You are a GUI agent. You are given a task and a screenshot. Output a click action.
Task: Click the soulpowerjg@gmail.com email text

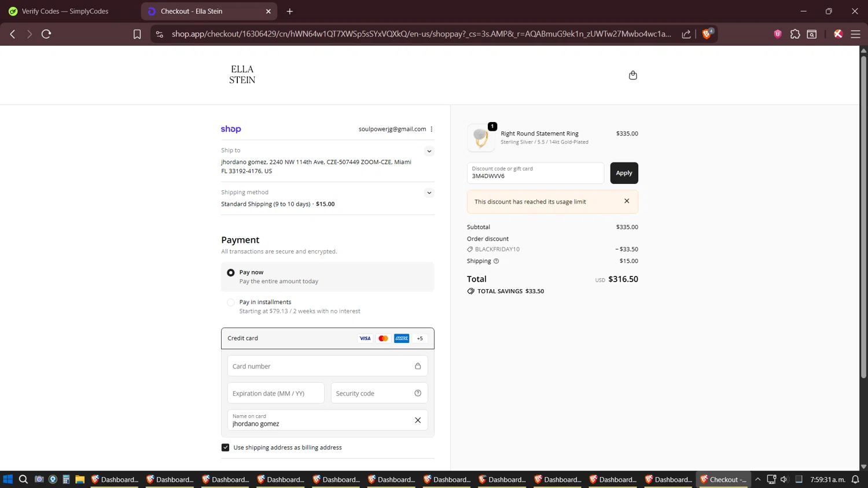392,129
